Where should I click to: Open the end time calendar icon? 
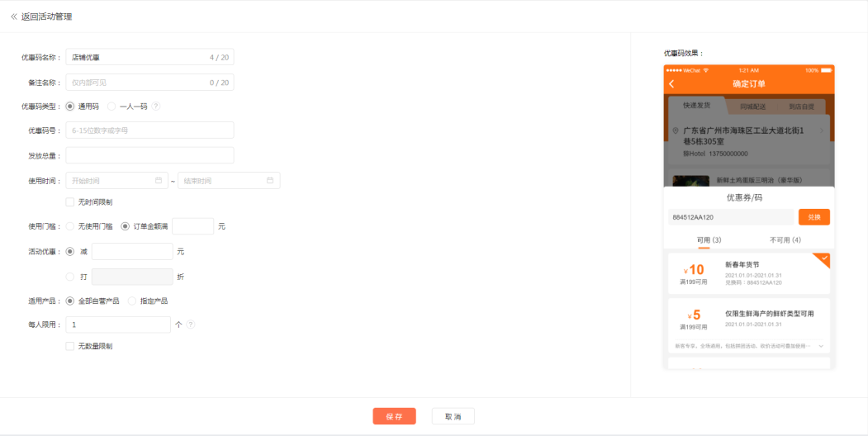click(270, 180)
